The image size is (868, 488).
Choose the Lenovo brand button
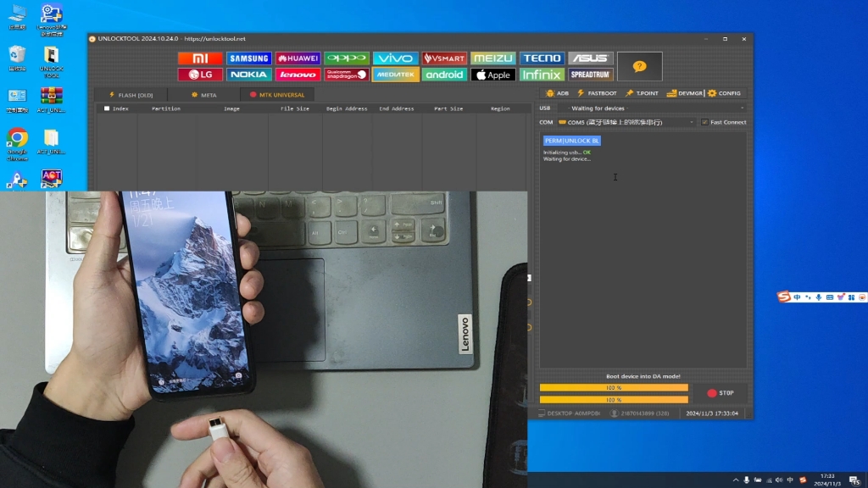pyautogui.click(x=298, y=75)
